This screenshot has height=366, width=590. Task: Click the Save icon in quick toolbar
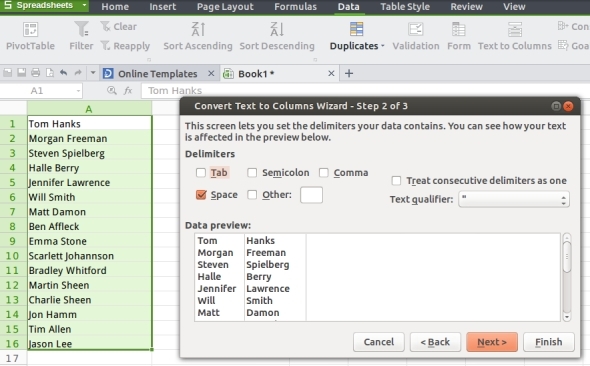[21, 73]
